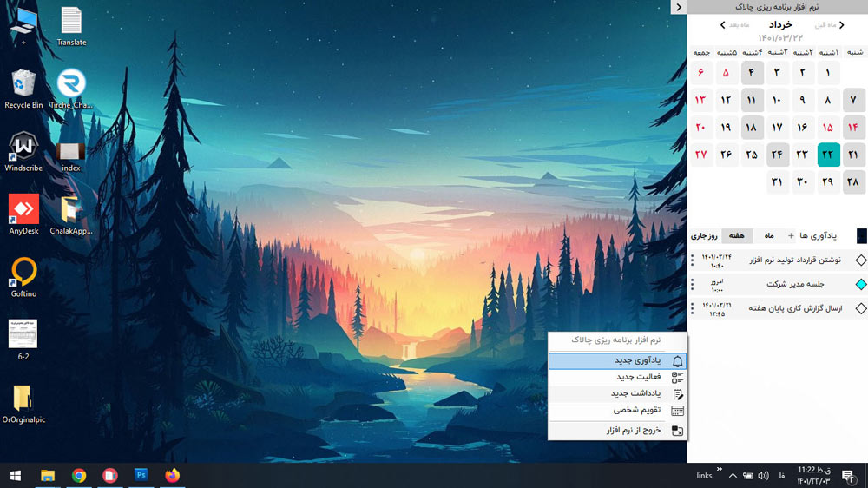Toggle diamond marker for نوشتن قرارداد reminder
The width and height of the screenshot is (868, 488).
[860, 260]
